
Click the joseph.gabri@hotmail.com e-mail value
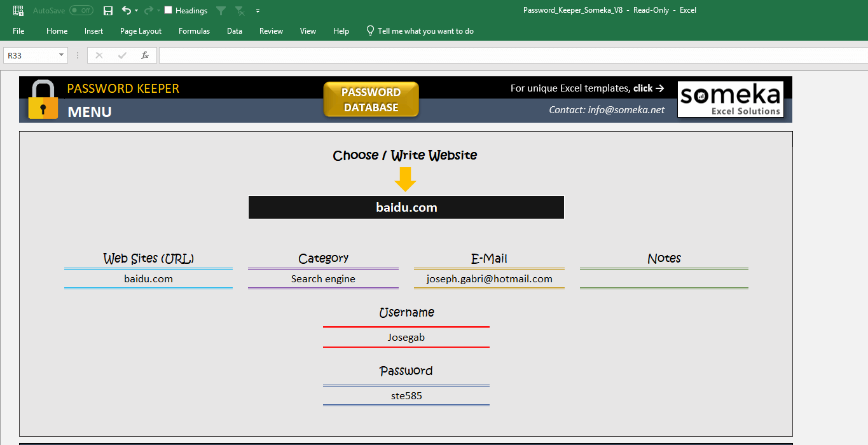[489, 279]
